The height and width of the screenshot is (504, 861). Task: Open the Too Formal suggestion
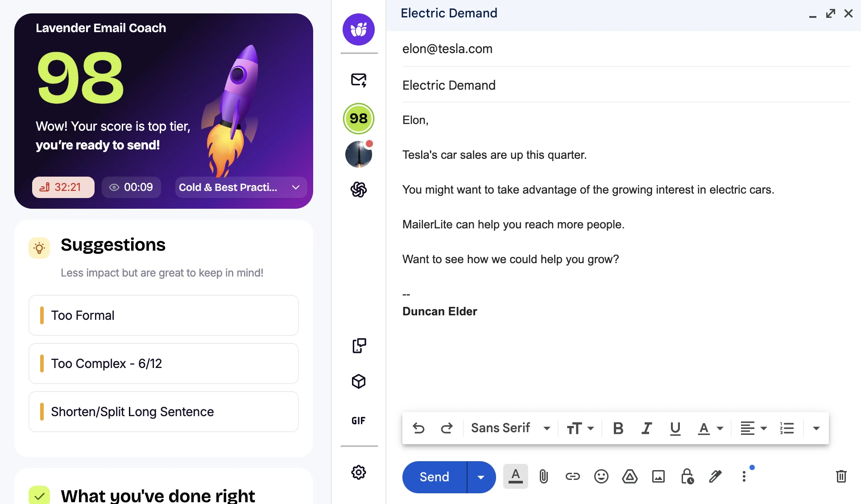[164, 315]
